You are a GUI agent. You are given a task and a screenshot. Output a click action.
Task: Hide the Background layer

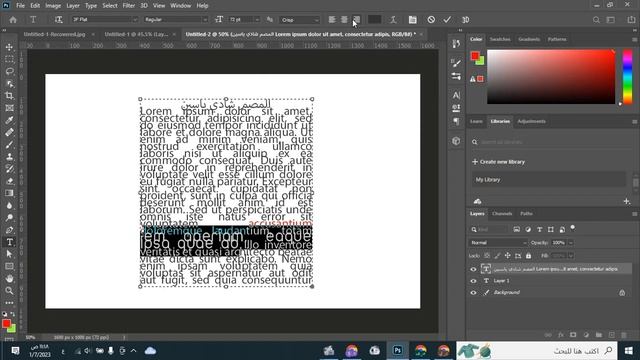473,293
